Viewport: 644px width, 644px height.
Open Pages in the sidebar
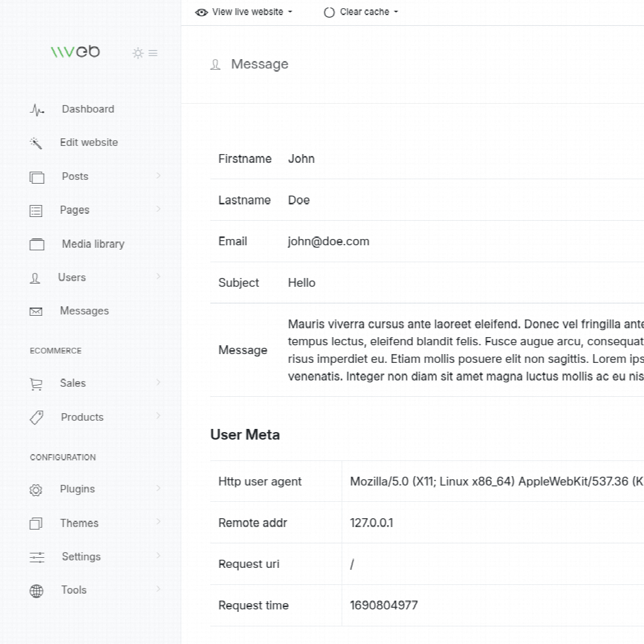click(x=74, y=210)
